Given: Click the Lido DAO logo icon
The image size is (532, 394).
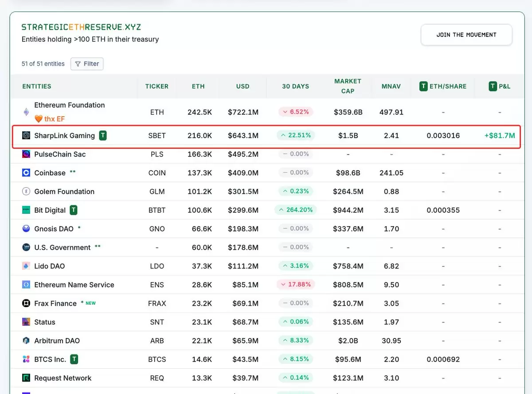Looking at the screenshot, I should click(x=26, y=266).
